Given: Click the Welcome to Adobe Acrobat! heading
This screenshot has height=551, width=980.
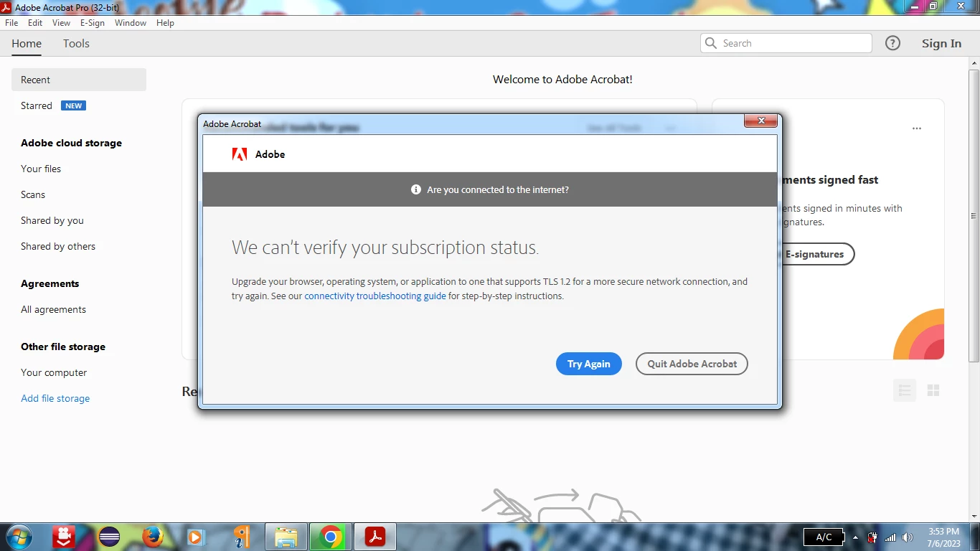Looking at the screenshot, I should pos(562,80).
